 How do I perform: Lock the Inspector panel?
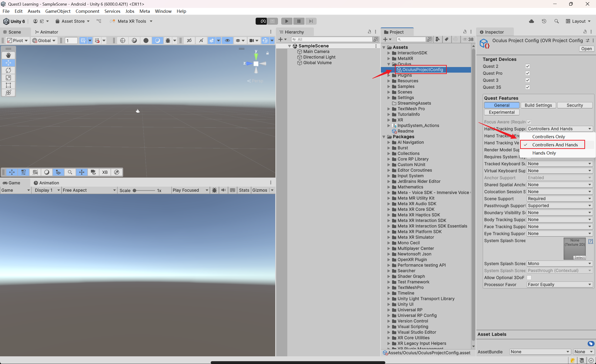tap(585, 32)
